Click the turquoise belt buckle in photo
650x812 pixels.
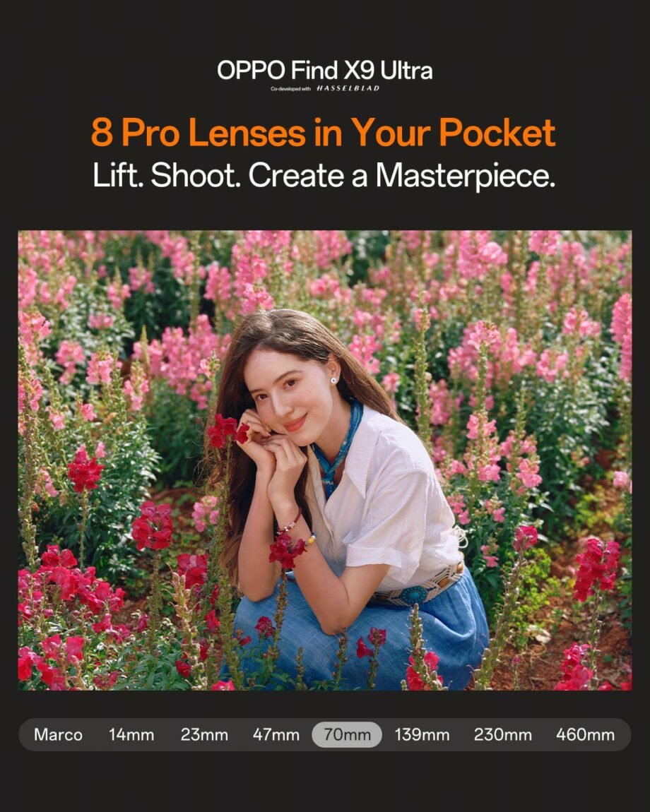413,595
